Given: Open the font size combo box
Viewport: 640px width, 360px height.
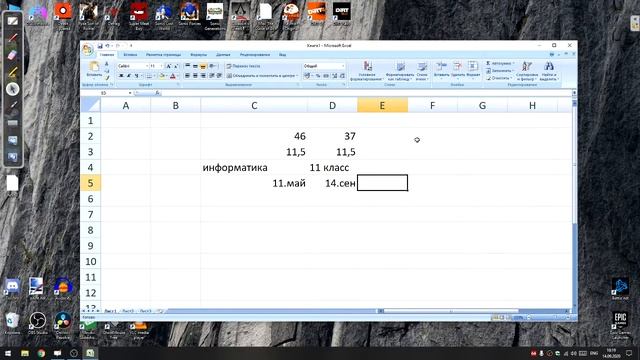Looking at the screenshot, I should (156, 66).
